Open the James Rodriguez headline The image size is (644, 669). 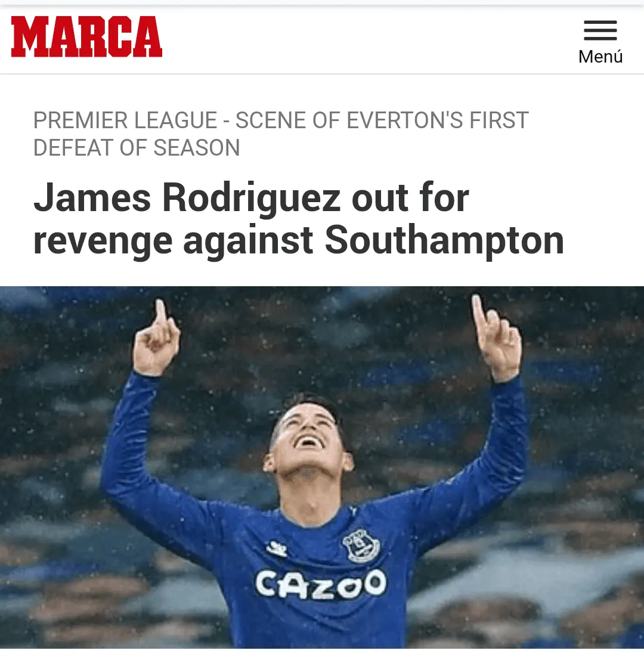(299, 218)
